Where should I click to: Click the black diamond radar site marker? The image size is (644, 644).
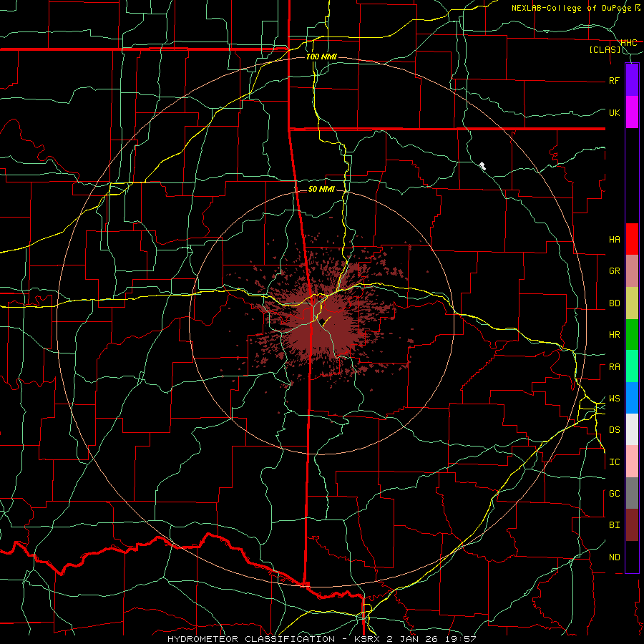pos(323,321)
